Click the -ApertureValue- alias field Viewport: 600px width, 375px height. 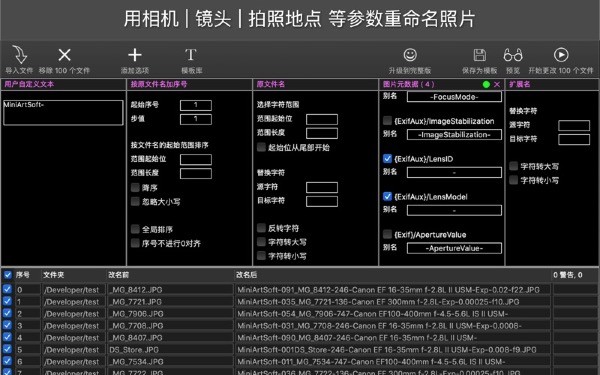pos(454,248)
